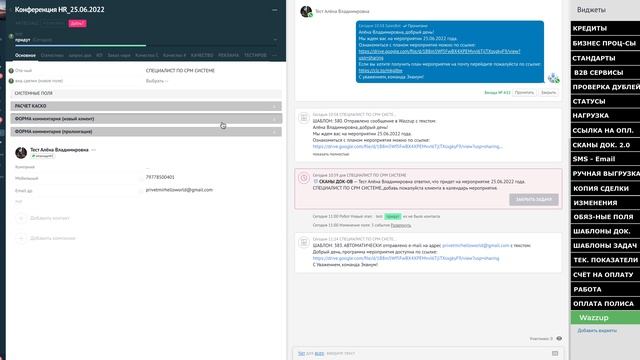Open the КОПИЯ СДЕЛКИ widget
The height and width of the screenshot is (360, 640).
pos(605,188)
